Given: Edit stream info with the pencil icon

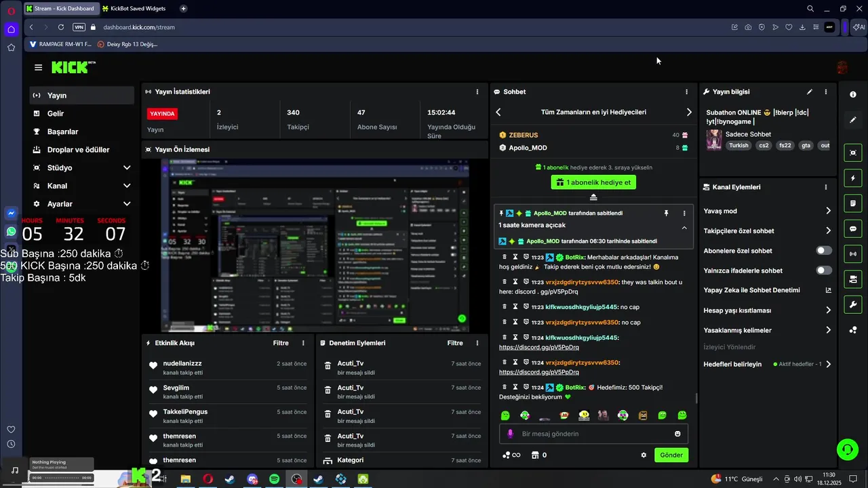Looking at the screenshot, I should [809, 91].
